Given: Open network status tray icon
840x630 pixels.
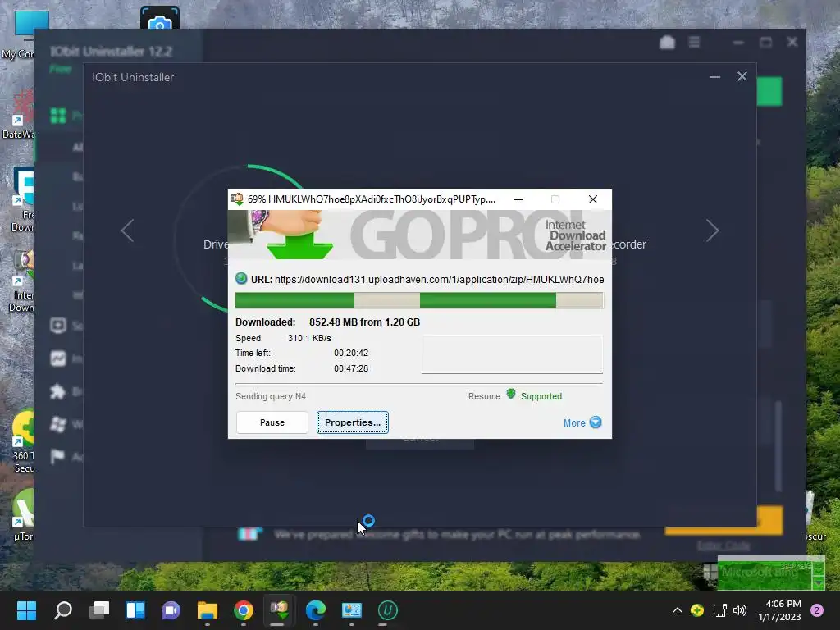Looking at the screenshot, I should [719, 610].
